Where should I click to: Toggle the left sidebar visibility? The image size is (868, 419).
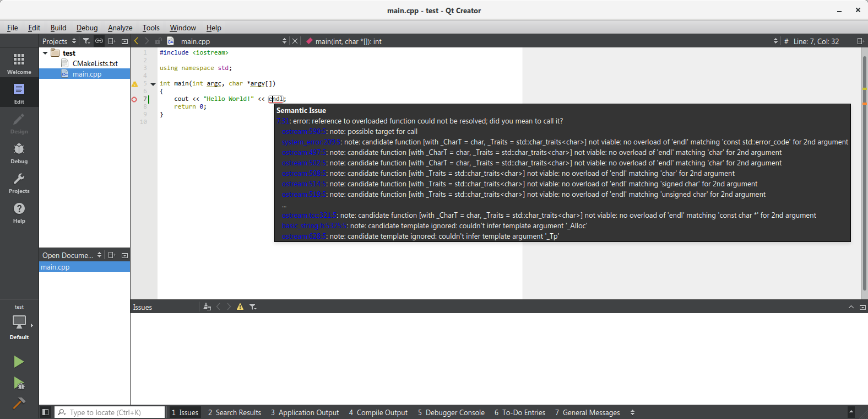coord(46,412)
